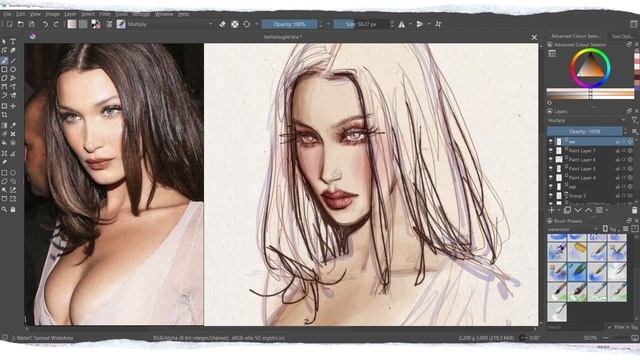Image resolution: width=640 pixels, height=360 pixels.
Task: Click the layer Opacity 100% slider
Action: pos(584,131)
